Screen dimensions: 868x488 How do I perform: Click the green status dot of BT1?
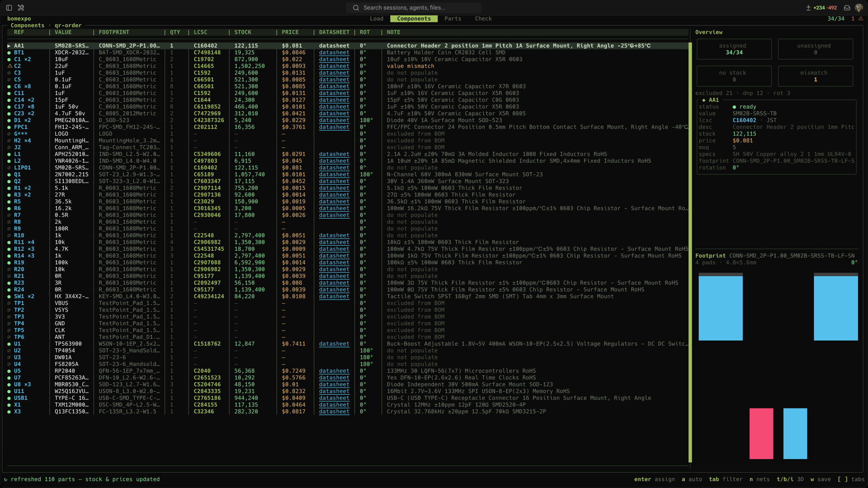coord(9,52)
